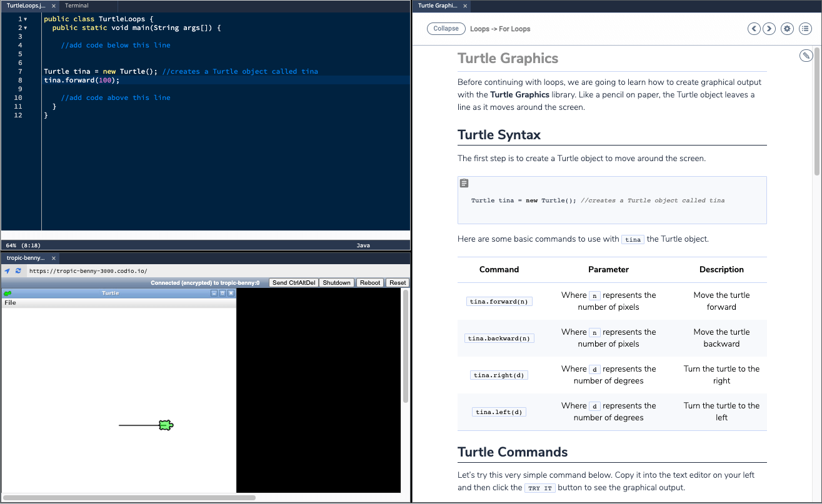Click the open-in-browser arrow icon
822x504 pixels.
click(x=6, y=270)
